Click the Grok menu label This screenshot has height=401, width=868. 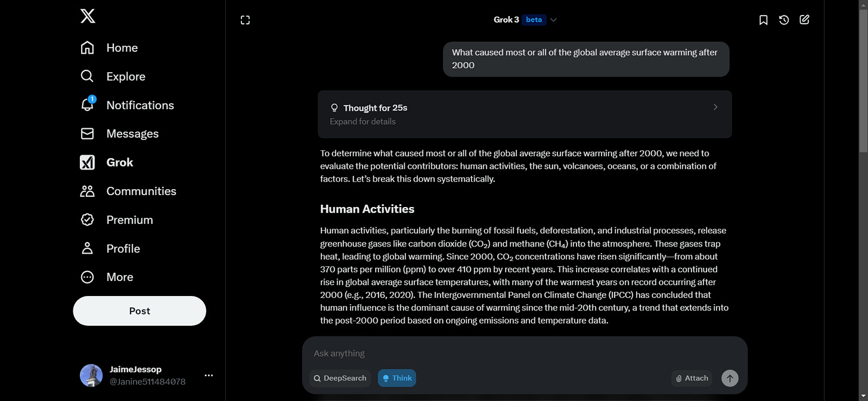click(x=120, y=162)
